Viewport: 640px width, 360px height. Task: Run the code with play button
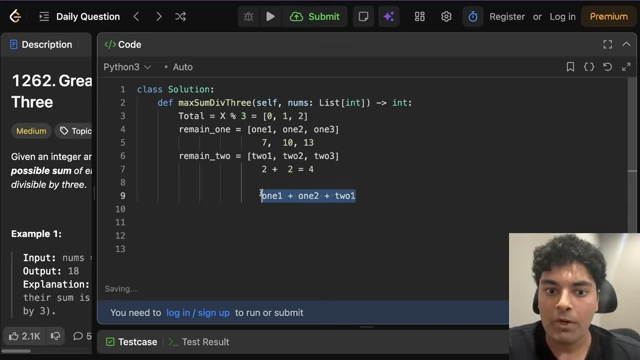click(270, 17)
